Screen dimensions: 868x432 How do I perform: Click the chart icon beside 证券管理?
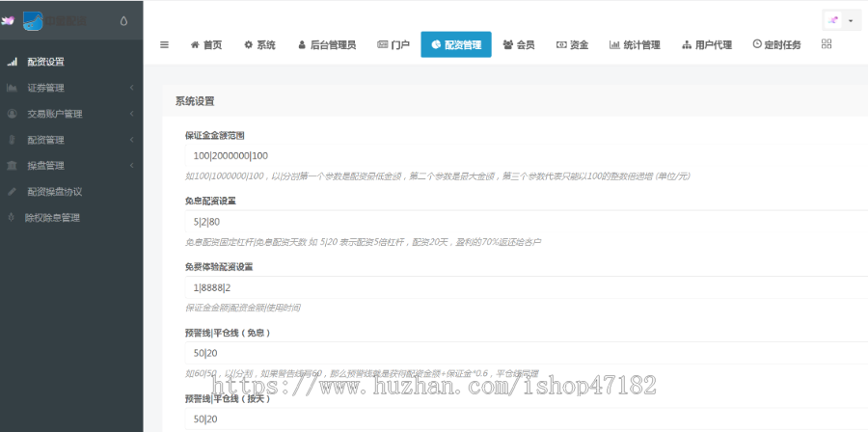pos(13,88)
